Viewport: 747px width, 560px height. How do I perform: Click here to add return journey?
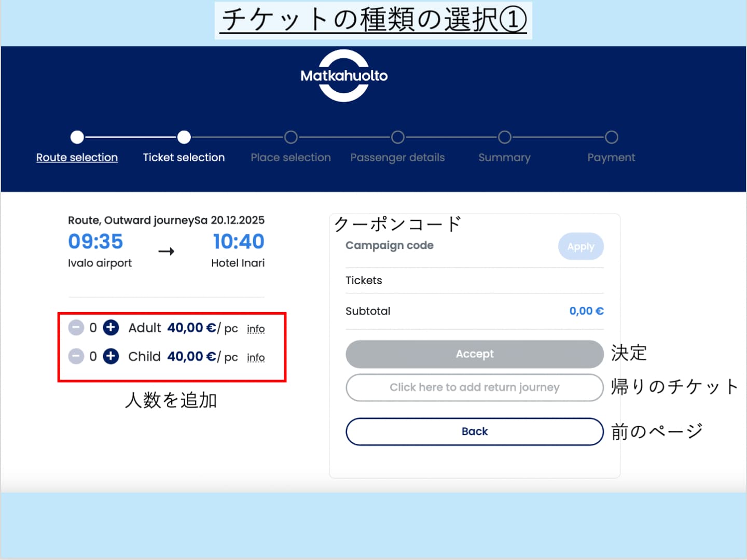(x=474, y=387)
